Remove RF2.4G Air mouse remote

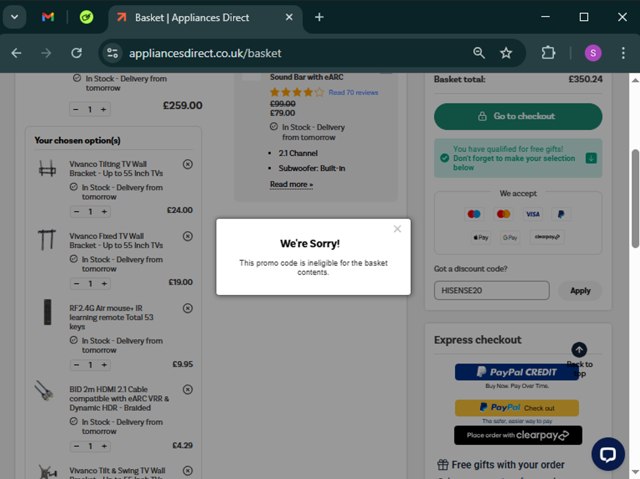coord(188,308)
